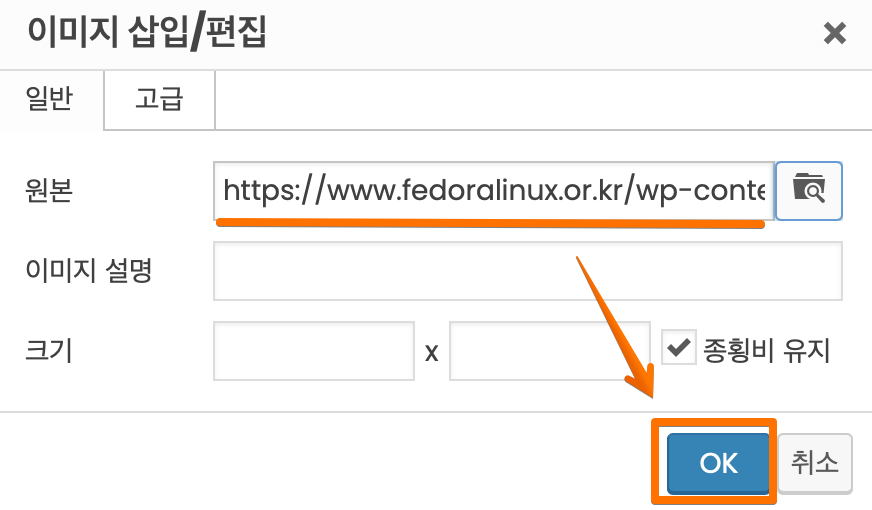
Task: Uncheck the 종횡비 유지 checkbox
Action: 678,347
